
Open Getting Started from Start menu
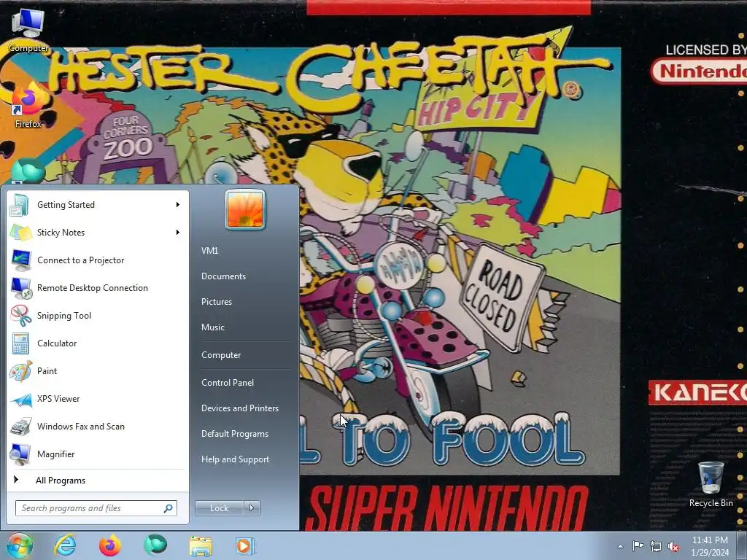(98, 205)
